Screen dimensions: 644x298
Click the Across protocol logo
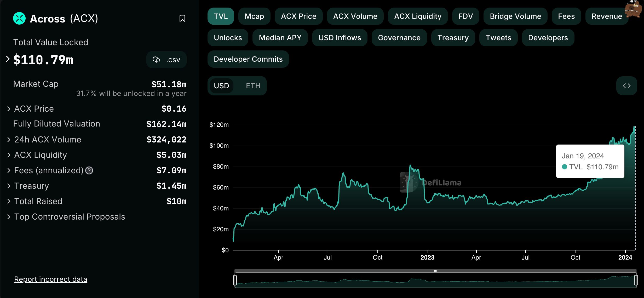19,18
